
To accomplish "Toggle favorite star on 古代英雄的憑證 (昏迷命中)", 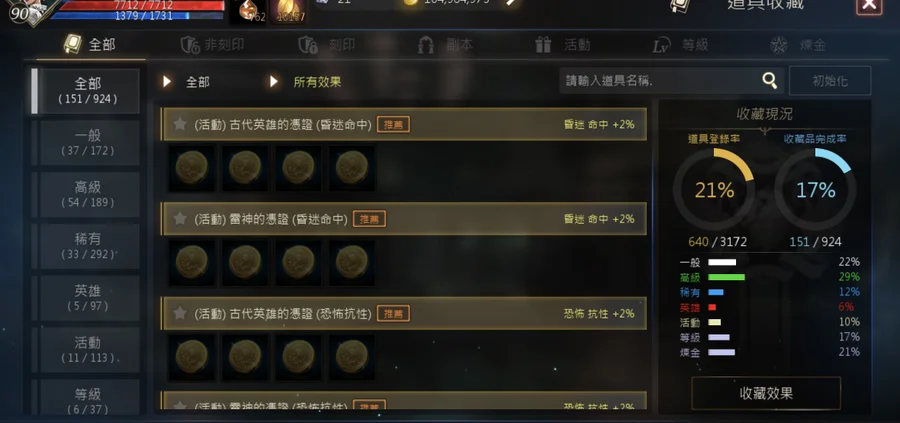I will (x=180, y=124).
